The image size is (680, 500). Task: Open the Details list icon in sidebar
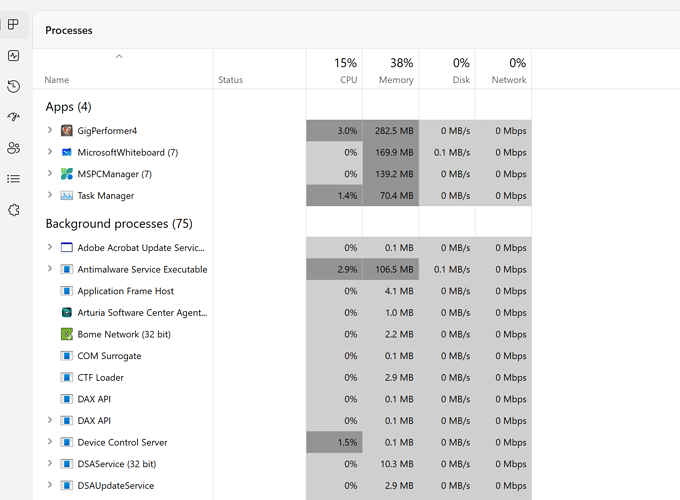click(13, 179)
